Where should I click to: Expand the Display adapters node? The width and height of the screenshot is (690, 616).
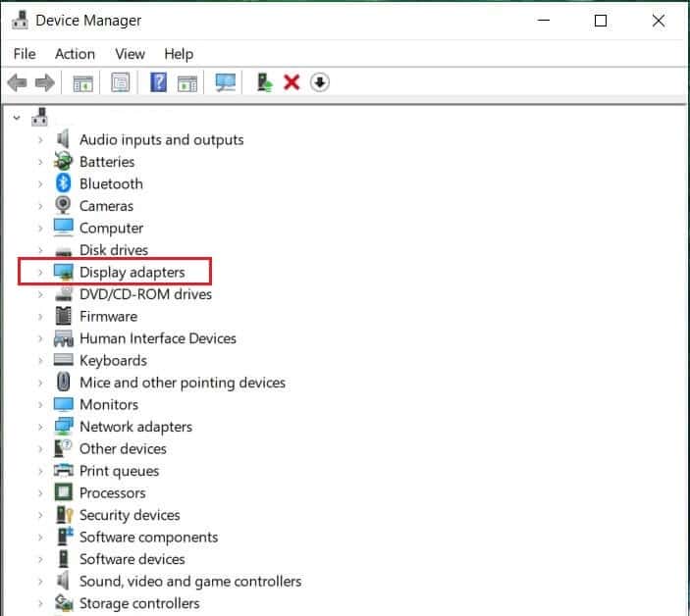pos(40,272)
